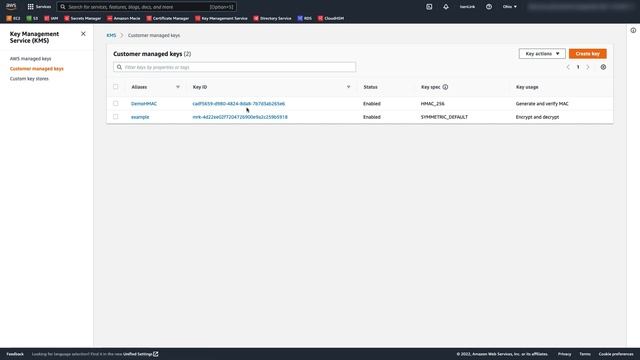
Task: Click the Create key button
Action: 588,53
